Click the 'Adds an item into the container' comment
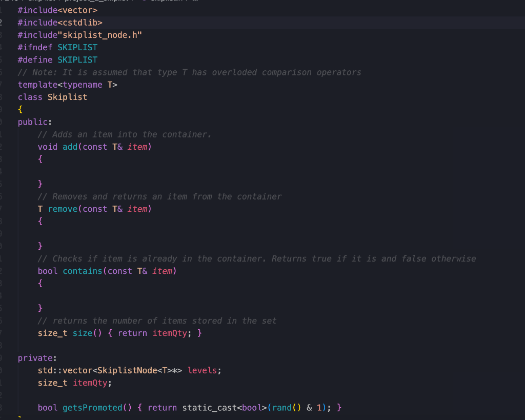The height and width of the screenshot is (420, 525). click(x=125, y=134)
